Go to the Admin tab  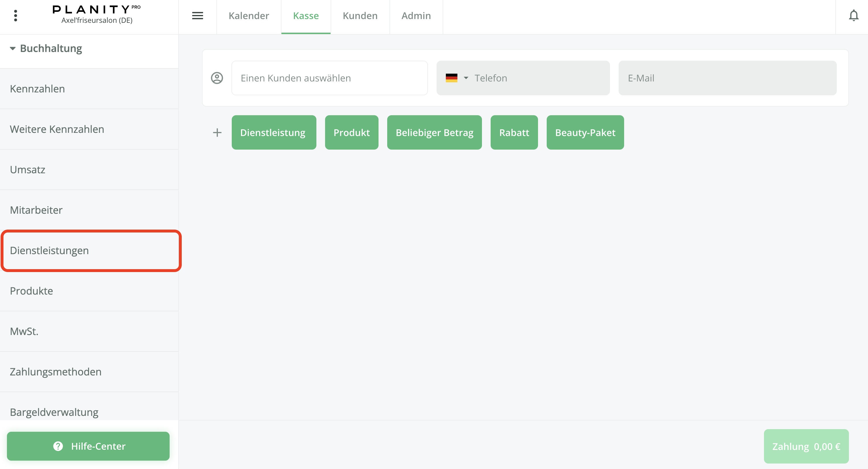pyautogui.click(x=416, y=16)
